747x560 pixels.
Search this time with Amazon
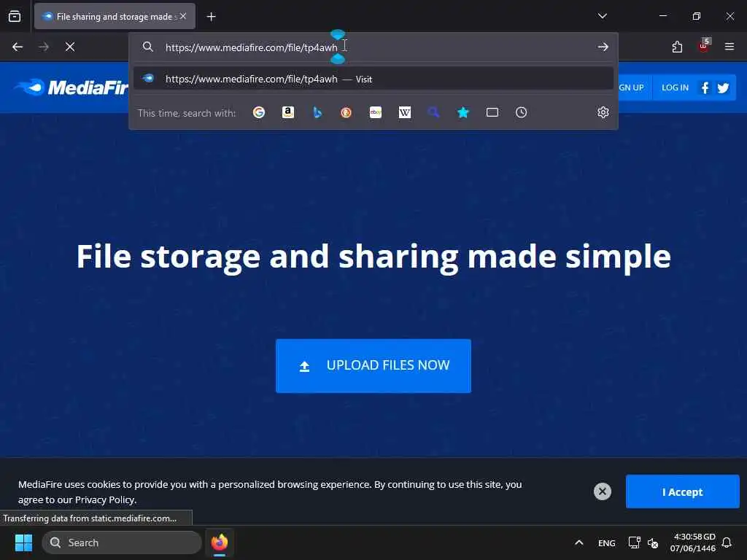coord(287,112)
